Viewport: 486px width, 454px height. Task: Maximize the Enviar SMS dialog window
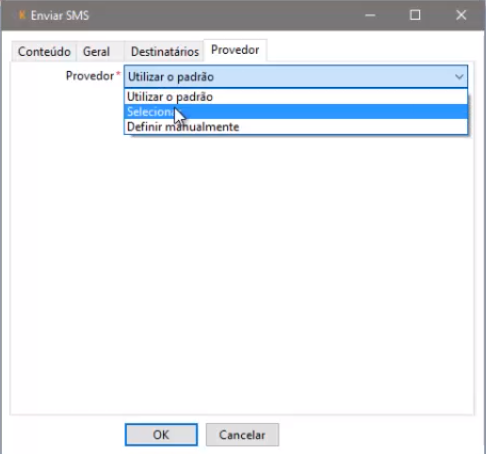[415, 15]
